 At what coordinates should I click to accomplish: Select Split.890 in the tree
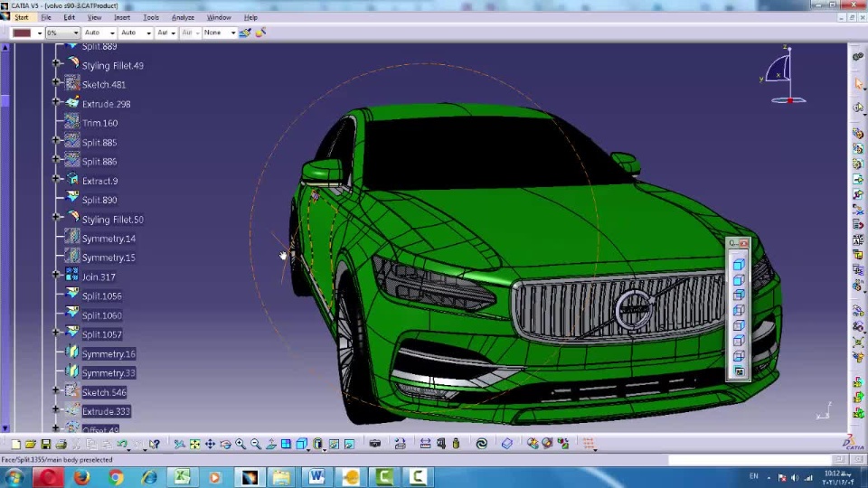[x=99, y=201]
